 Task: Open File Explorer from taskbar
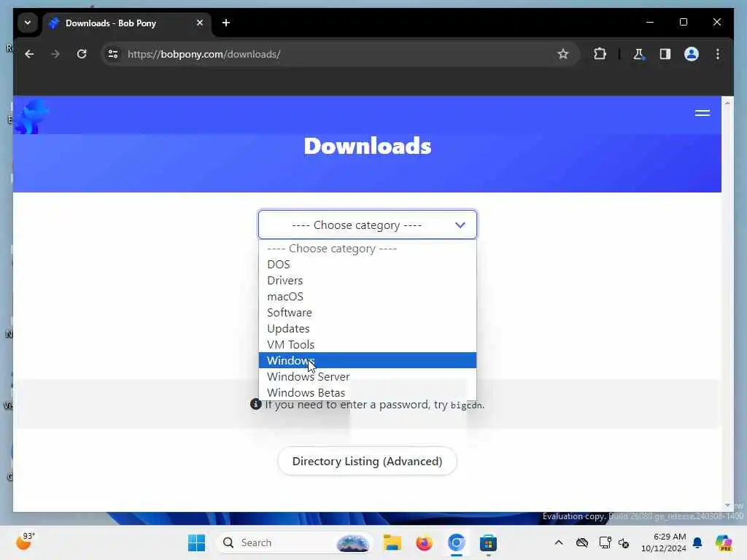pyautogui.click(x=392, y=542)
